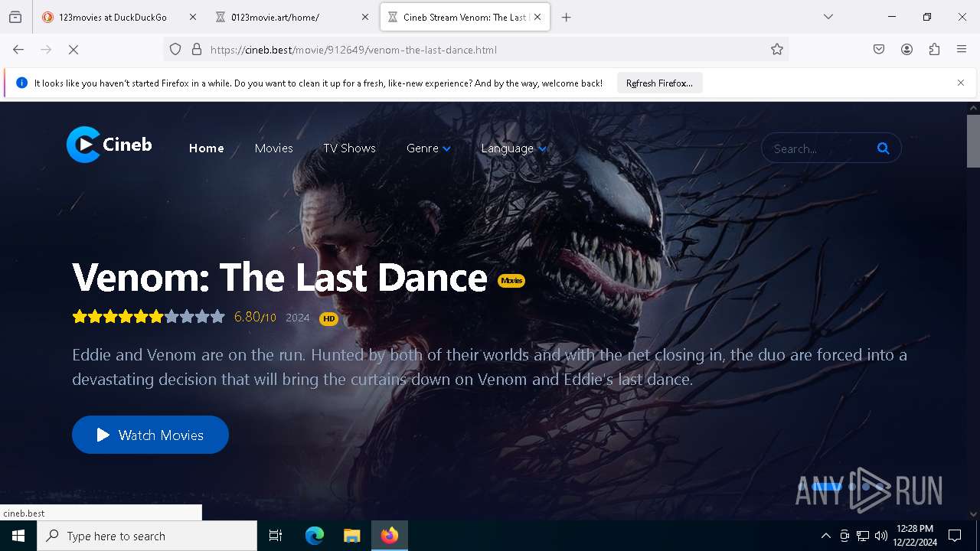Open TV Shows in Cineb navigation
The width and height of the screenshot is (980, 551).
pos(349,148)
